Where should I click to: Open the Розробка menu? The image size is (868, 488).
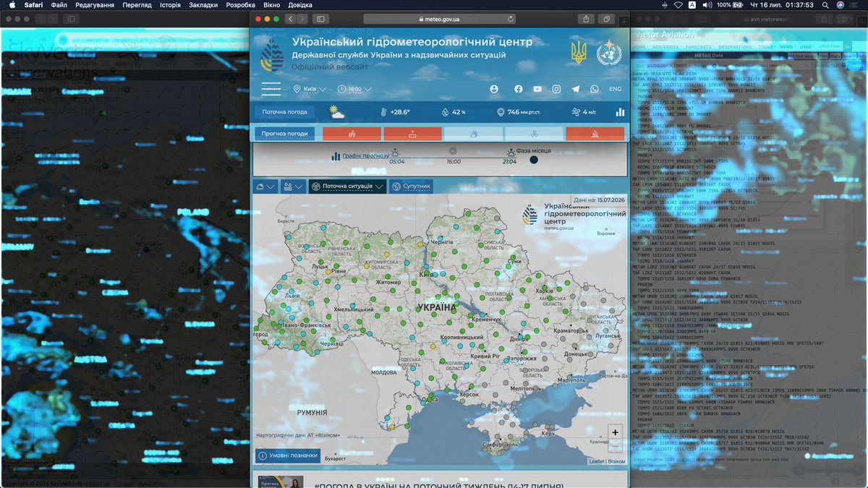coord(240,5)
